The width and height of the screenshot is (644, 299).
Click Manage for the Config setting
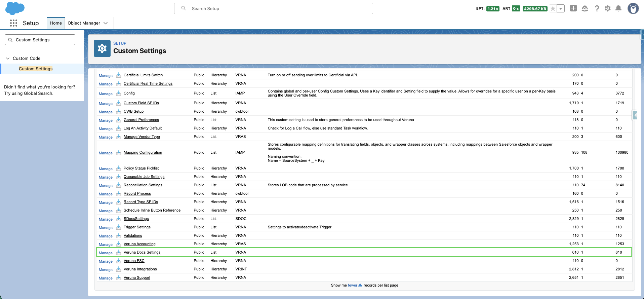(x=106, y=94)
